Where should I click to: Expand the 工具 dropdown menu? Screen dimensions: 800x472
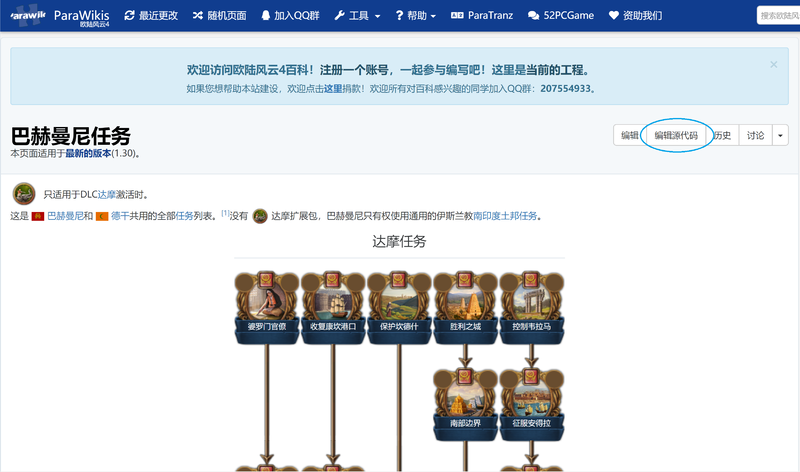pos(358,15)
